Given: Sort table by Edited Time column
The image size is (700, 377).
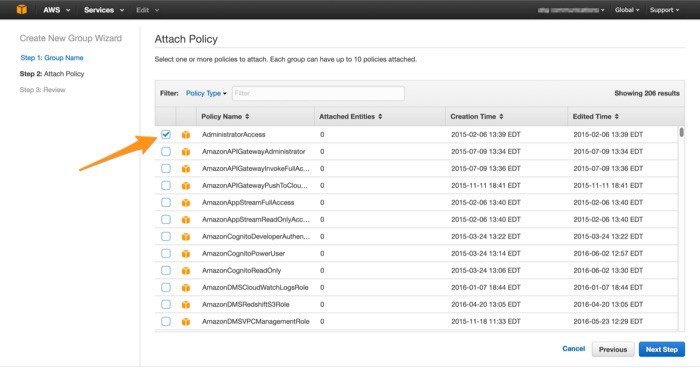Looking at the screenshot, I should (x=596, y=117).
